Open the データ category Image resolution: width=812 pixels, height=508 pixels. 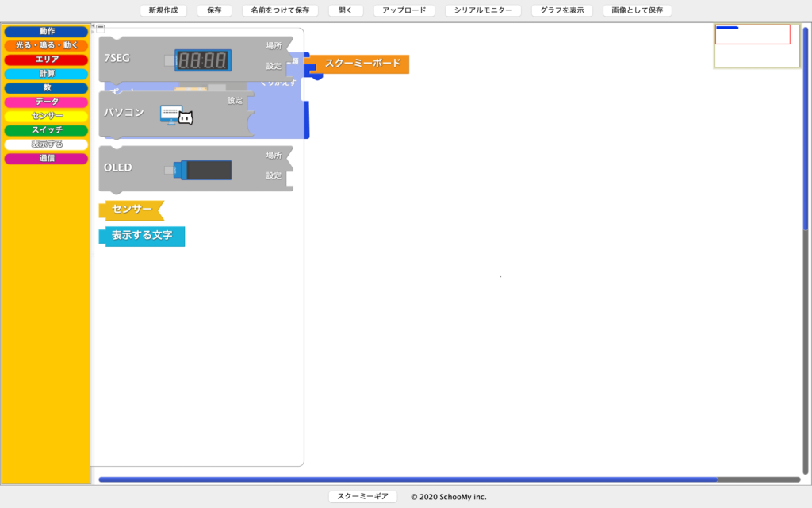tap(46, 102)
